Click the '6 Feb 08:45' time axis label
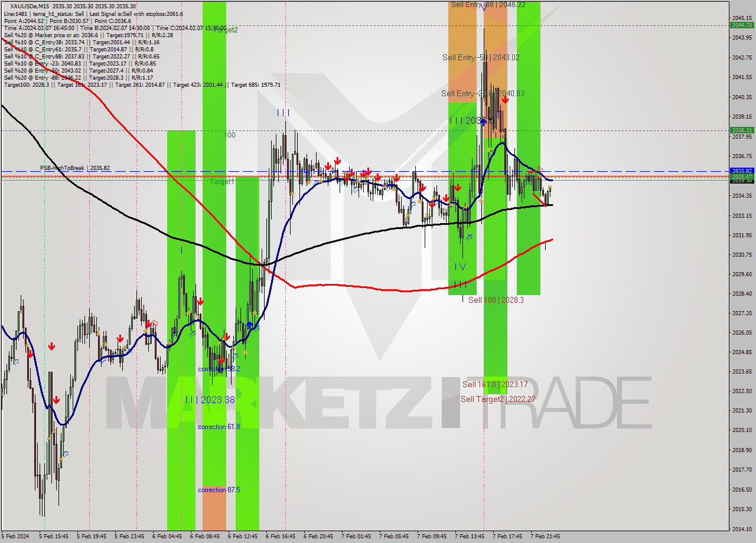Screen dimensions: 756x543 click(205, 537)
